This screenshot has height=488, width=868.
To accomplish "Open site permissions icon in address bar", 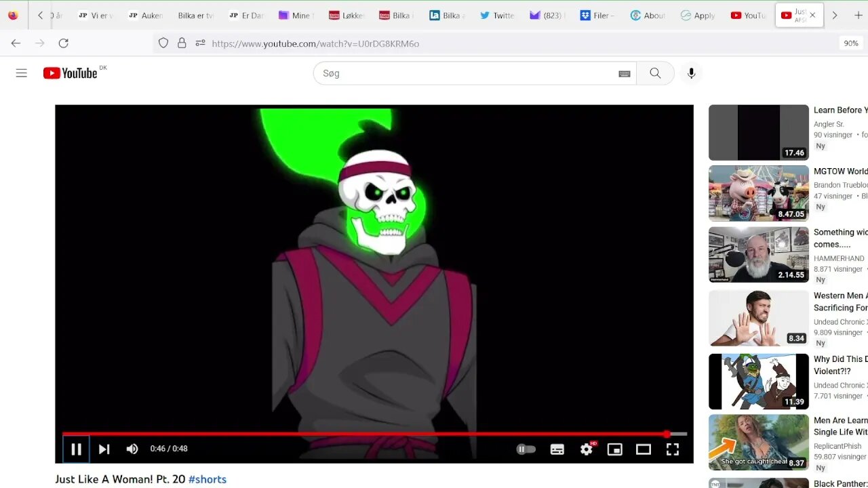I will pos(200,43).
